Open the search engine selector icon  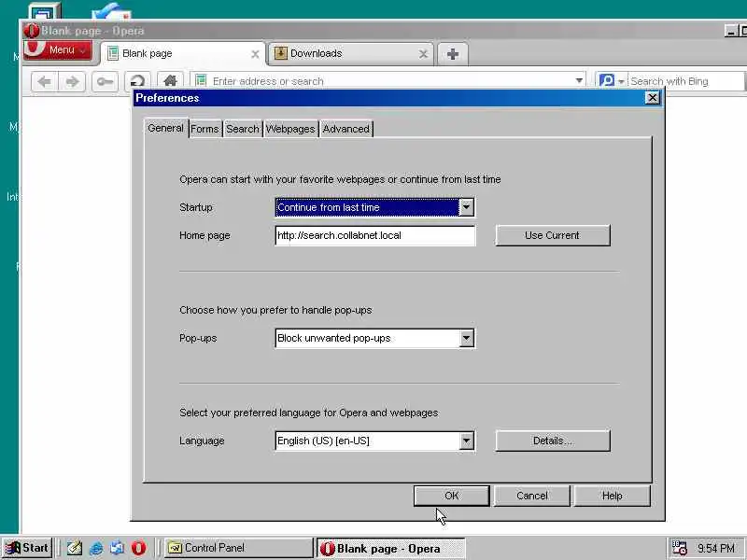pyautogui.click(x=612, y=81)
